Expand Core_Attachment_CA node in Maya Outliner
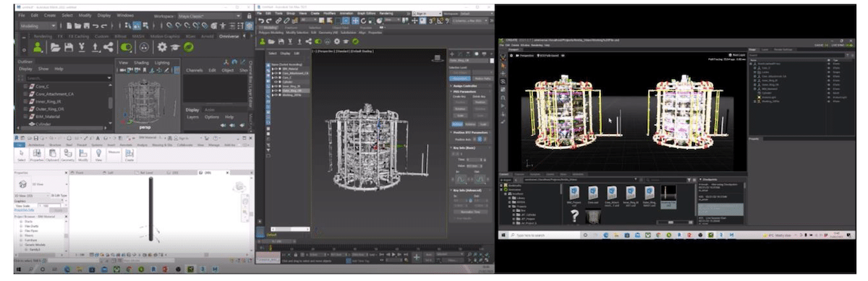 (x=25, y=94)
